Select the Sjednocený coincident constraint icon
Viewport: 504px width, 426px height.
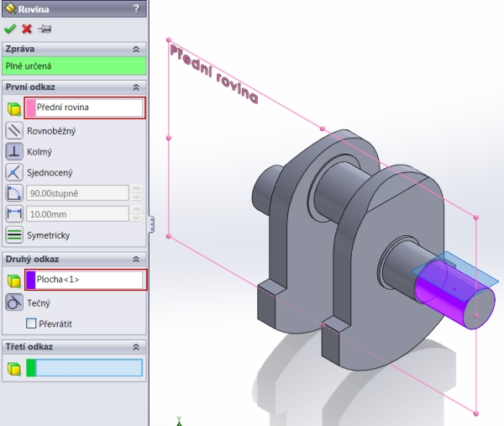pyautogui.click(x=14, y=172)
